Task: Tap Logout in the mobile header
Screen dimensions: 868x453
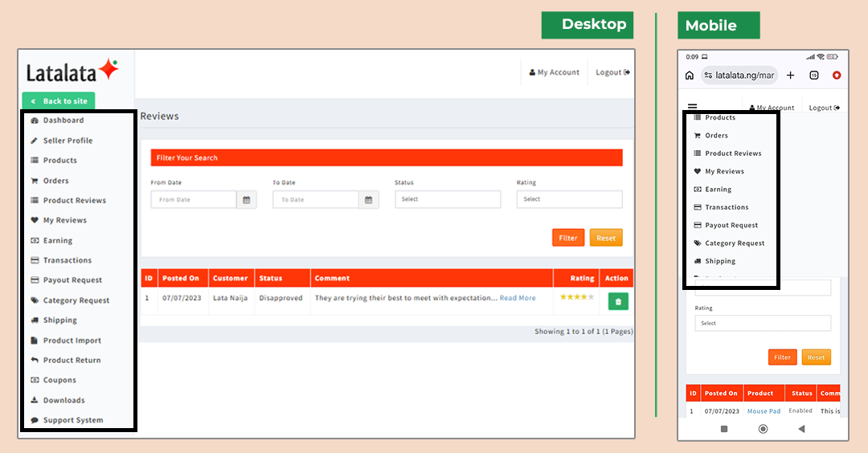Action: 824,108
